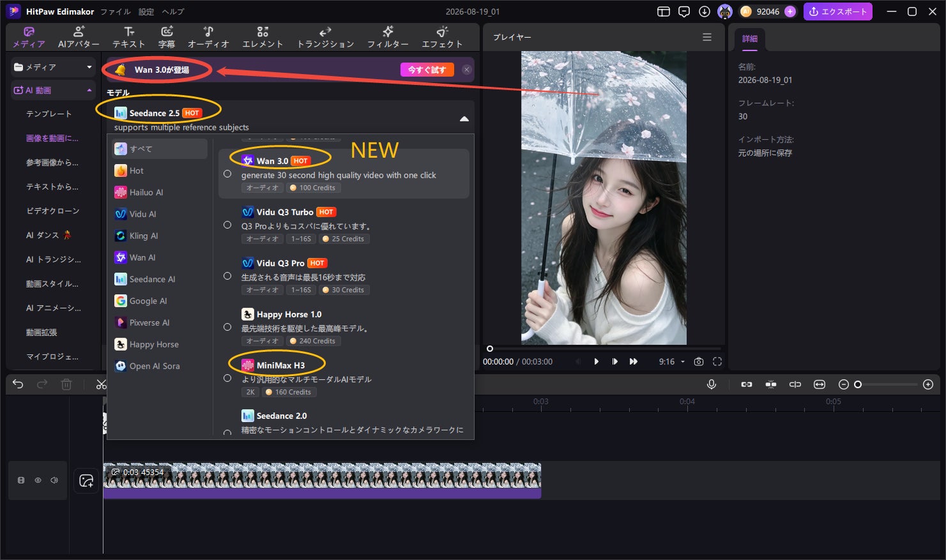Open the player panel hamburger menu

(x=707, y=37)
